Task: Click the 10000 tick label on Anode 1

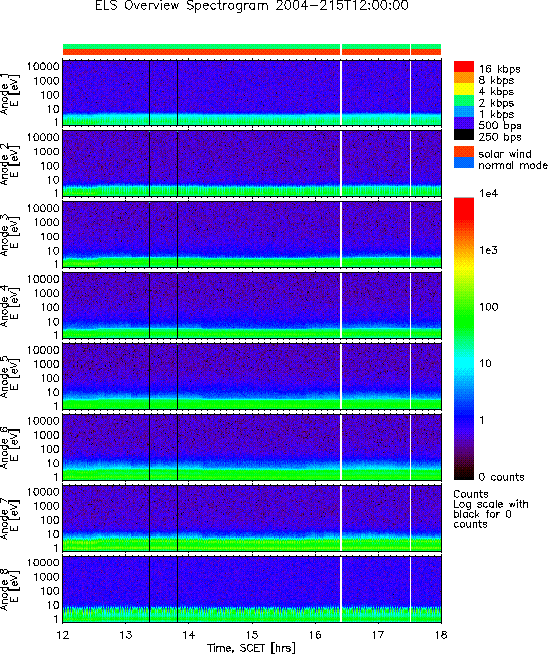Action: 43,67
